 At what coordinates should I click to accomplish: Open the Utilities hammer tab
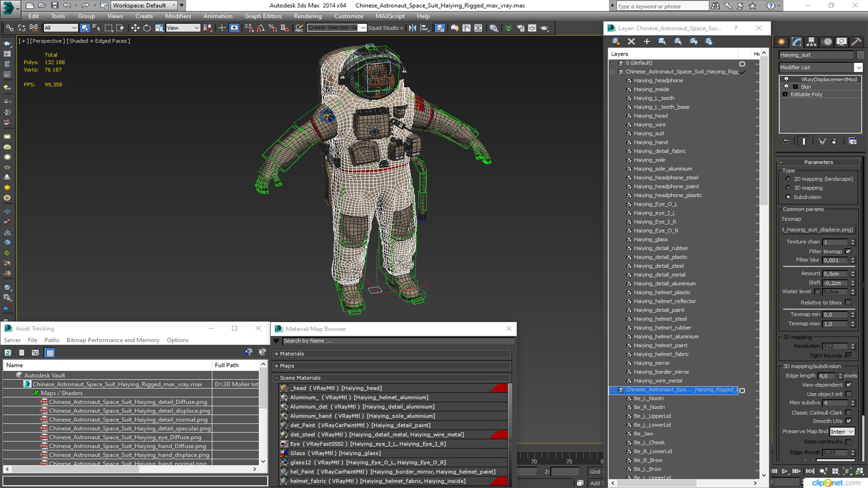pos(856,42)
